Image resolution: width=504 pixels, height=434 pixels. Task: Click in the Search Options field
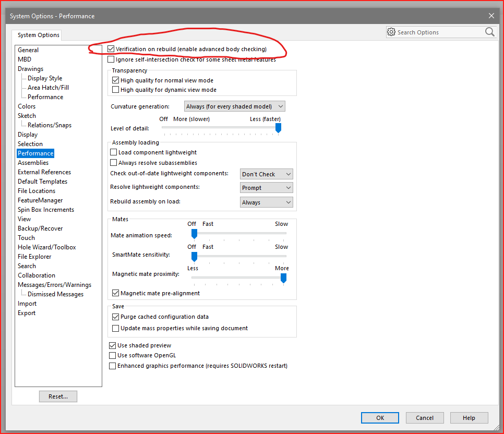(438, 32)
